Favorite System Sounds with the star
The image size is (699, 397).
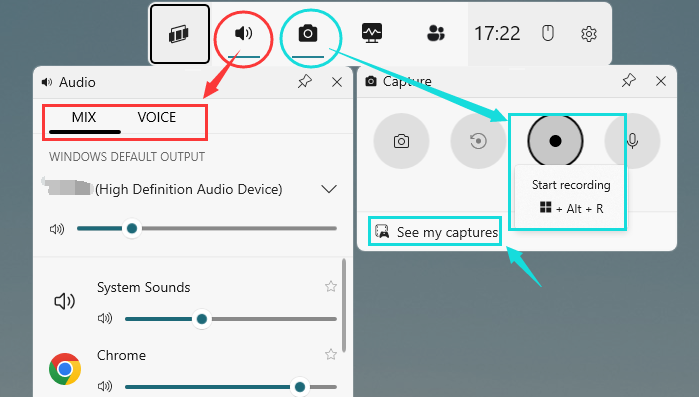(330, 286)
